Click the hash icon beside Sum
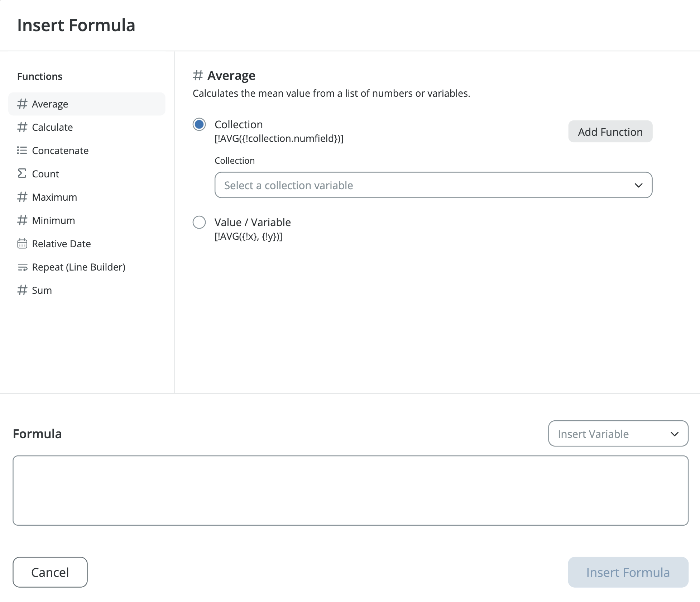Image resolution: width=700 pixels, height=602 pixels. (x=22, y=290)
